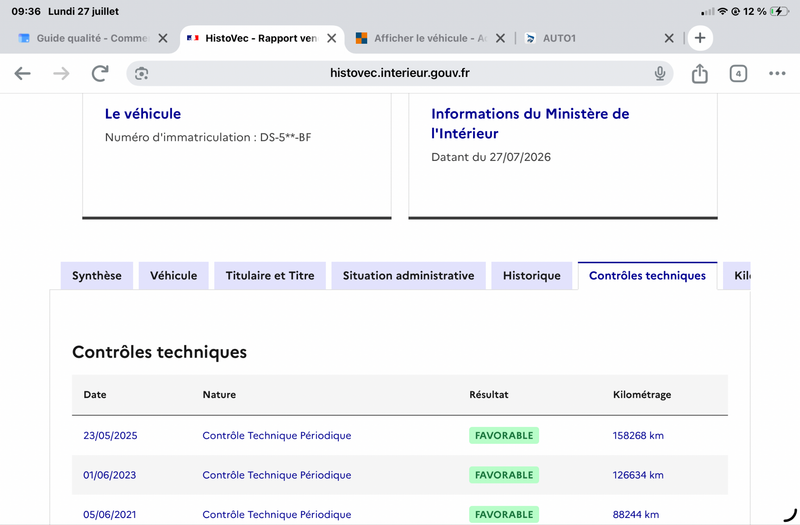
Task: Open the Synthèse tab
Action: (97, 276)
